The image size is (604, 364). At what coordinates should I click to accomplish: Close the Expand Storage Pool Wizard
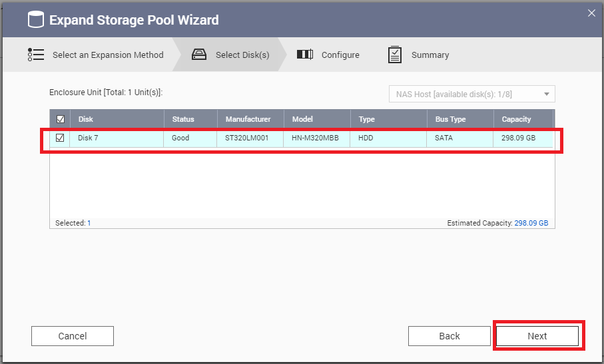pos(590,12)
